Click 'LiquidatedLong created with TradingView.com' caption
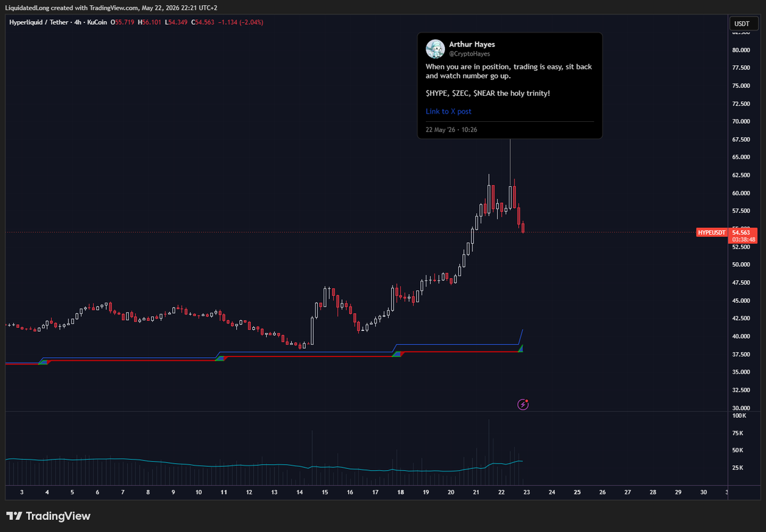 click(72, 8)
